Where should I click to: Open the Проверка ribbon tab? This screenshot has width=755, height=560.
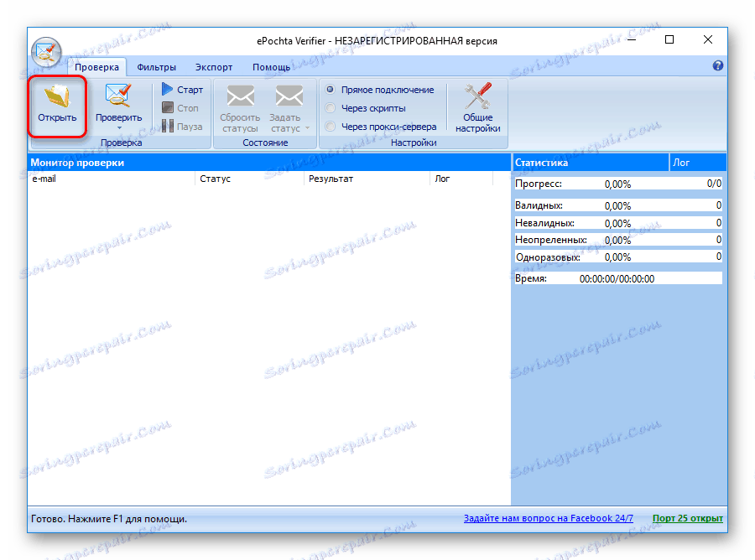tap(96, 67)
